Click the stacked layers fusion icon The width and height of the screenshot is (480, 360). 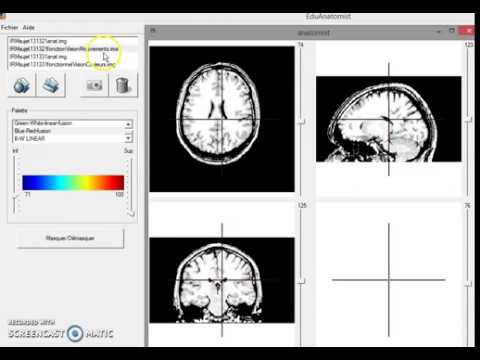pyautogui.click(x=51, y=85)
